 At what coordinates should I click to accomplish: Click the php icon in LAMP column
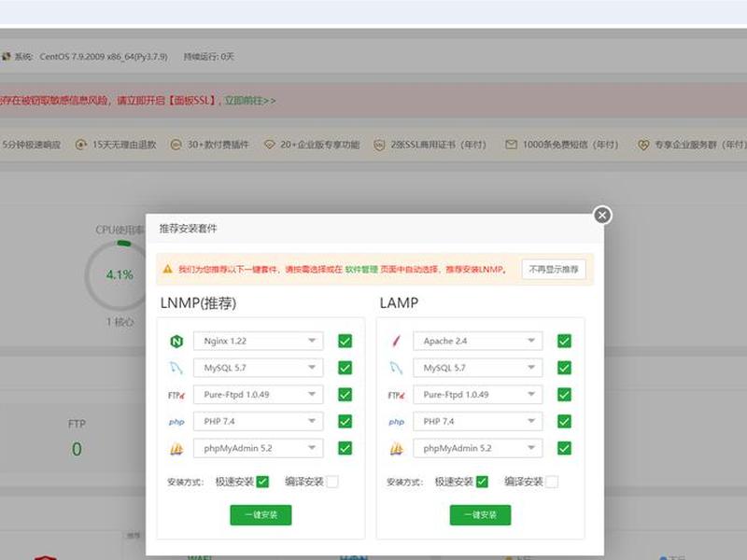pos(396,422)
